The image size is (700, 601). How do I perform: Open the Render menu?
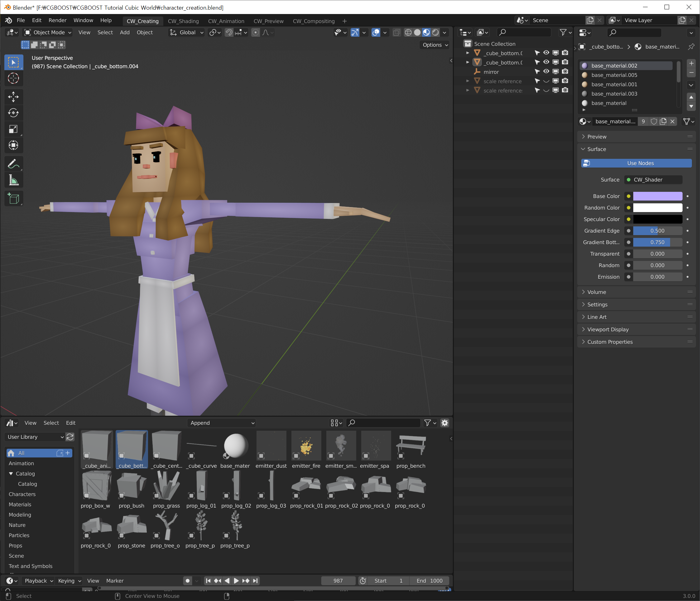point(57,20)
